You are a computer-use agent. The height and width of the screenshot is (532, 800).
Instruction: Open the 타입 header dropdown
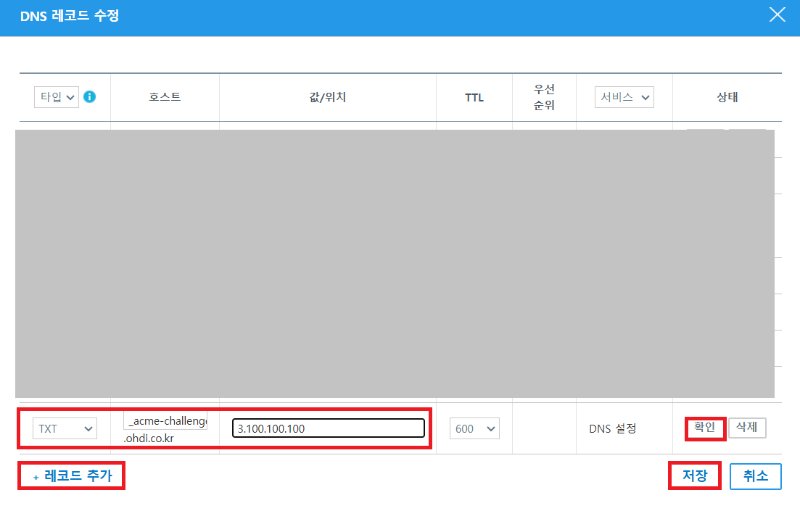[x=57, y=97]
